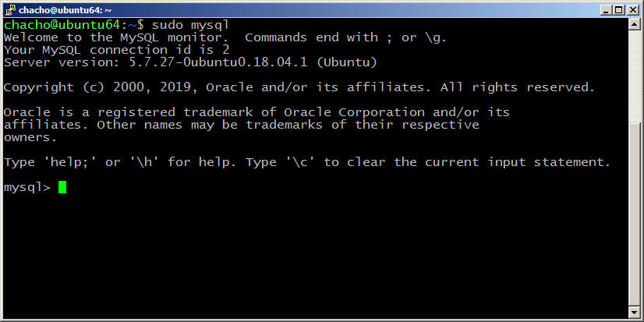Click the vertical scrollbar thumb
644x322 pixels.
pos(634,214)
